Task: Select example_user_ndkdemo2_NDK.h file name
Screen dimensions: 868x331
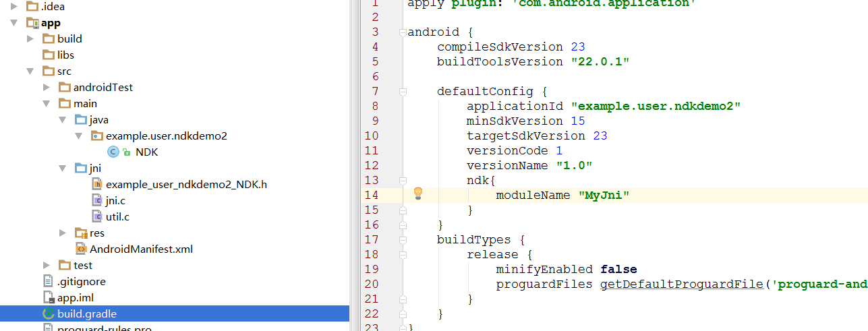Action: pos(187,185)
